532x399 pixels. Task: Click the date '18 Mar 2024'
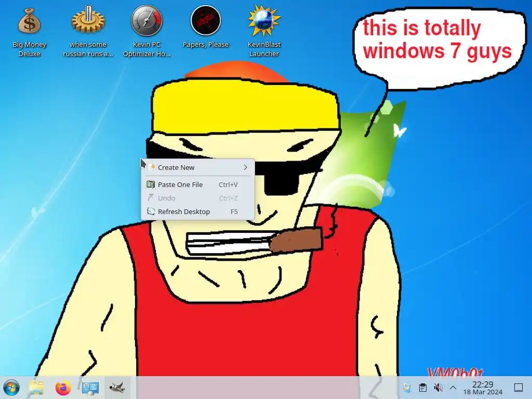pos(483,392)
